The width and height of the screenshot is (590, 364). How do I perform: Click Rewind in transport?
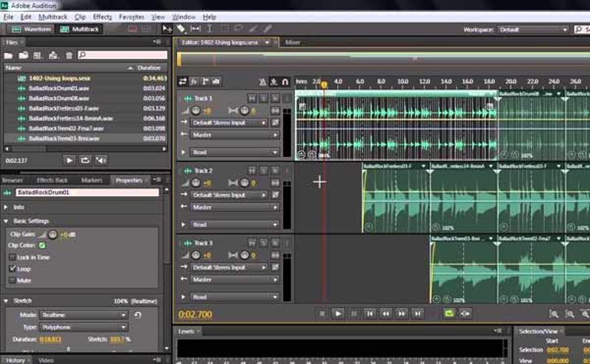pyautogui.click(x=386, y=313)
